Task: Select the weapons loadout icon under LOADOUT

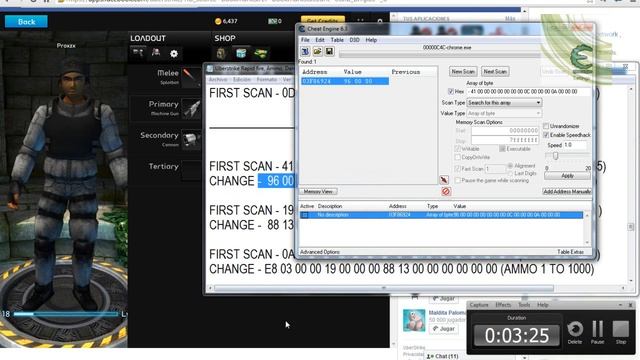Action: tap(138, 53)
